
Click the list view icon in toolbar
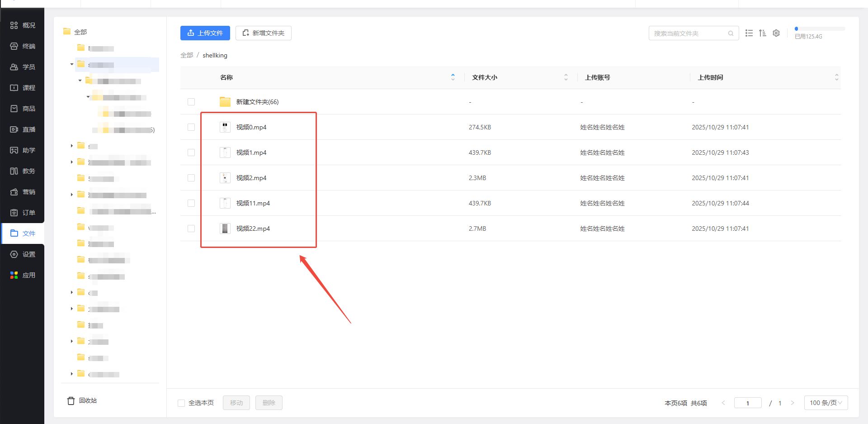click(749, 33)
